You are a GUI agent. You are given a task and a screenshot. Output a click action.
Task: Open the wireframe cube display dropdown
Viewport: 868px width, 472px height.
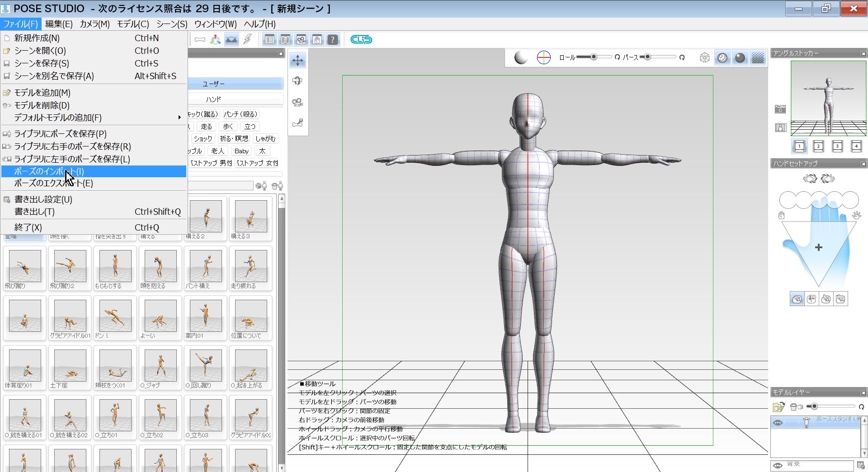[x=705, y=57]
